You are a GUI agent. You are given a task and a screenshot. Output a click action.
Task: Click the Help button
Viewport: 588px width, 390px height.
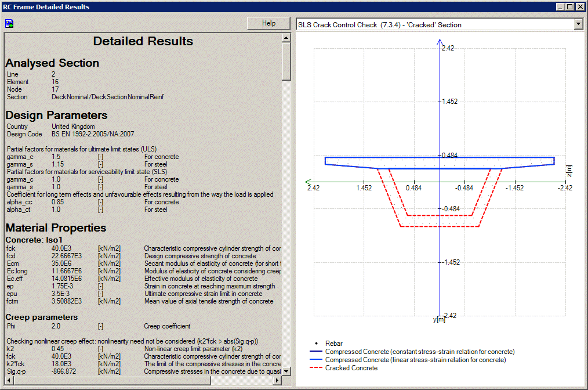268,23
